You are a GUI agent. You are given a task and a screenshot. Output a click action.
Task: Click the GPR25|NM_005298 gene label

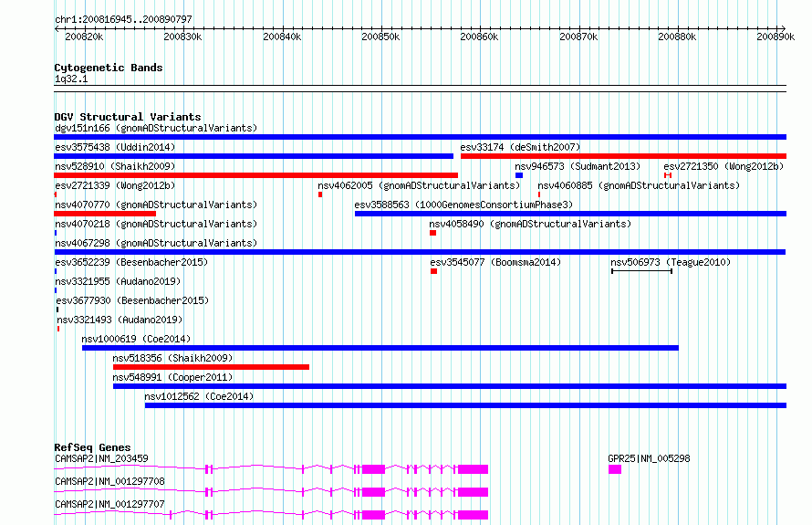click(x=649, y=458)
